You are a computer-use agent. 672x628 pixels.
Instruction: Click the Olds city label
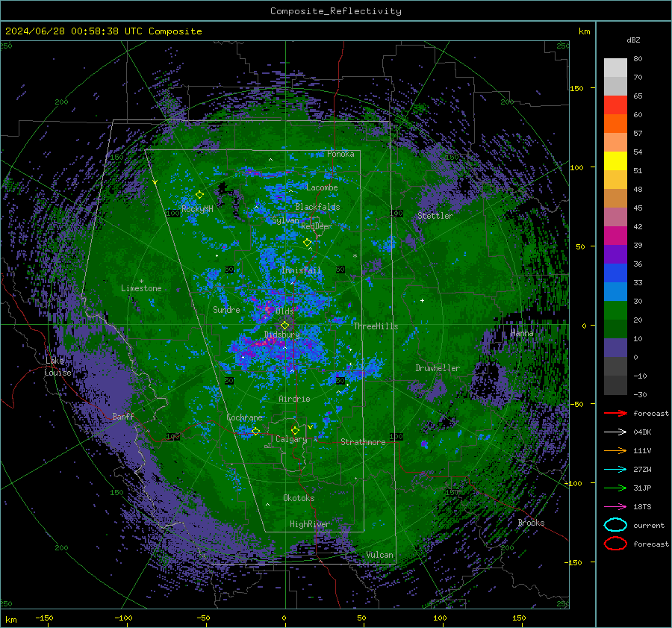(284, 311)
